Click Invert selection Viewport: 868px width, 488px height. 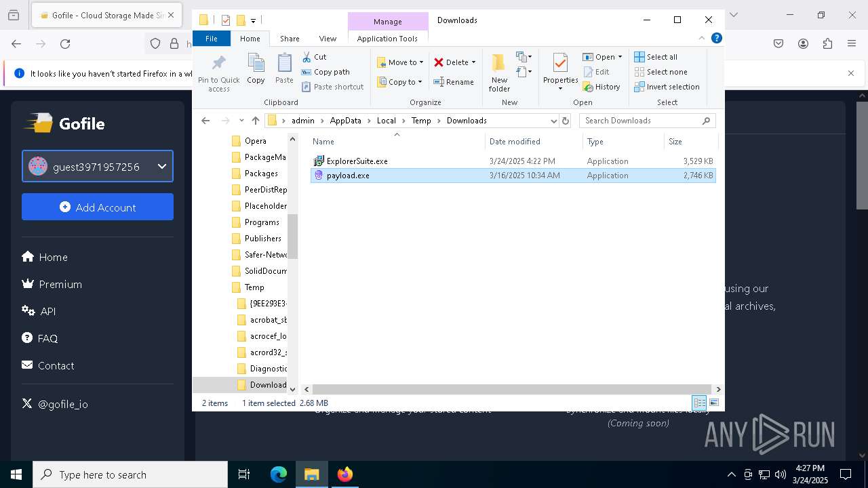[667, 87]
